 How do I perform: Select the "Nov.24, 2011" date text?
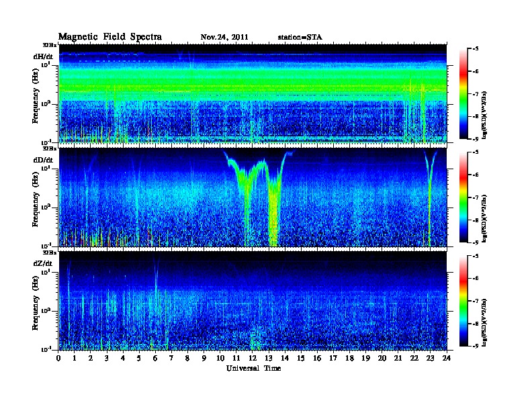tap(224, 38)
